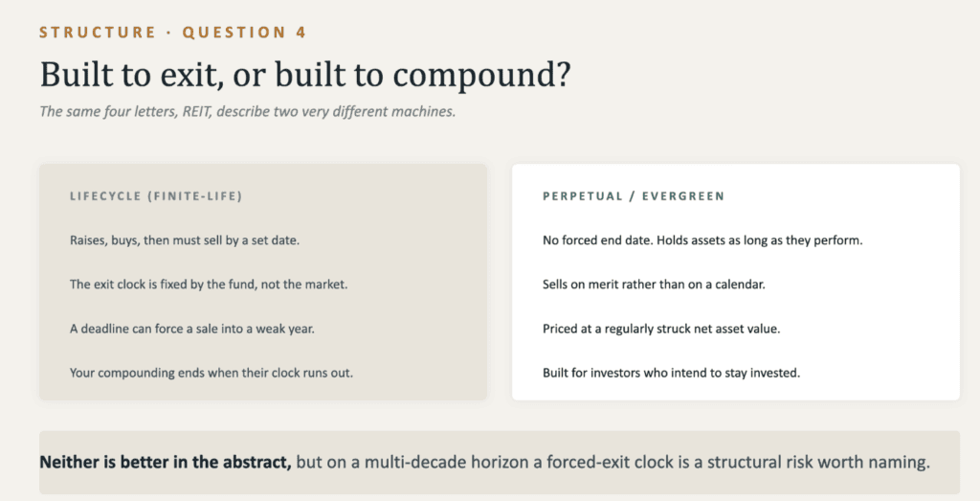Screen dimensions: 980x501
Task: Select the 'Perpetual / Evergreen' card heading
Action: pyautogui.click(x=634, y=196)
